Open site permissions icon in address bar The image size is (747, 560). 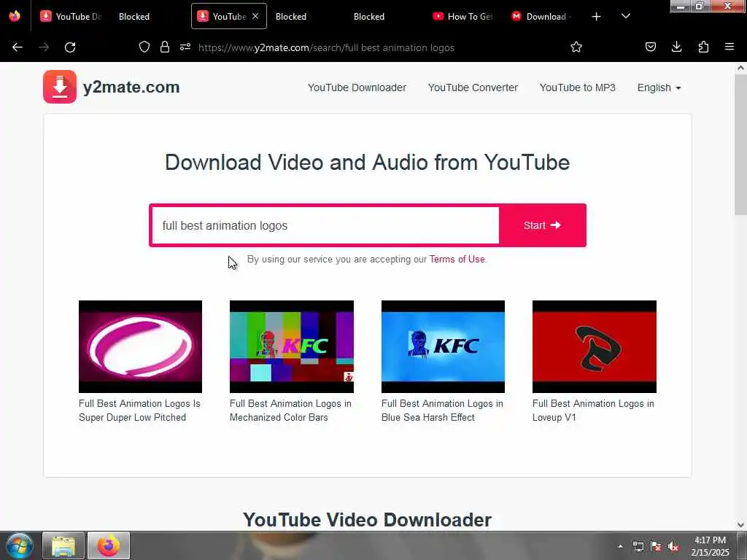(x=185, y=47)
